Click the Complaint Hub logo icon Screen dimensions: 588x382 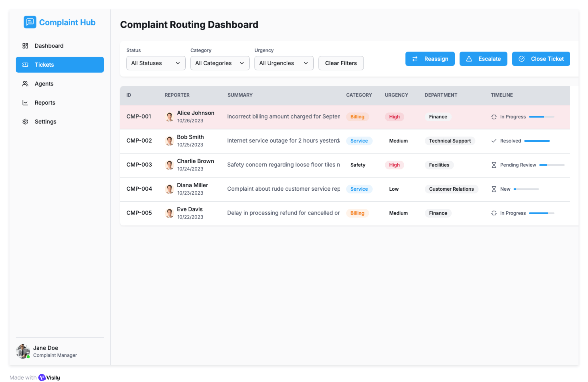[30, 22]
